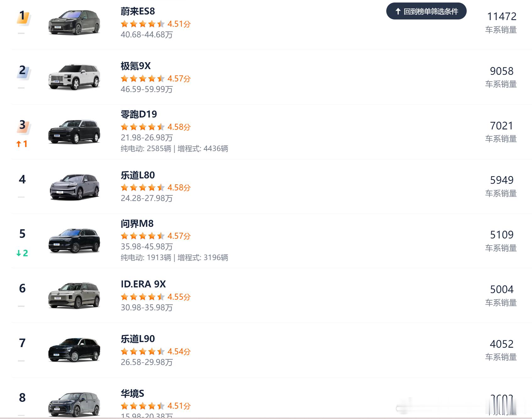Viewport: 532px width, 419px height.
Task: Click the price range 21.98-26.98万
Action: (147, 138)
